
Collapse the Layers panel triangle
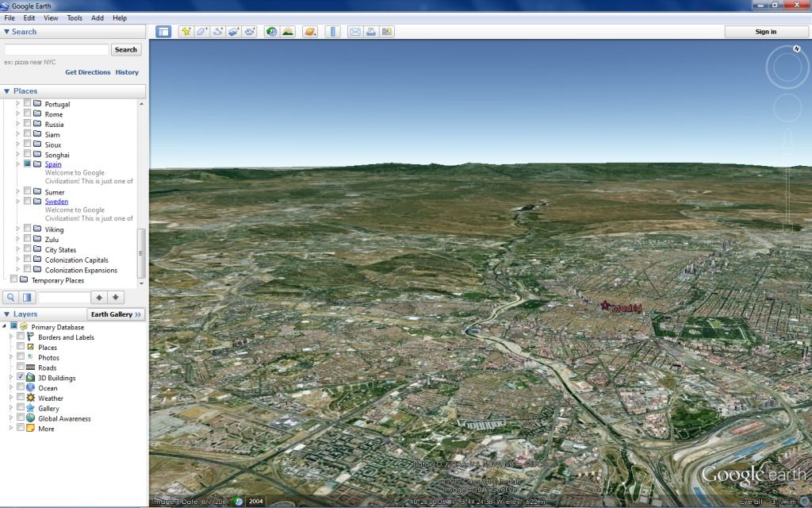6,314
